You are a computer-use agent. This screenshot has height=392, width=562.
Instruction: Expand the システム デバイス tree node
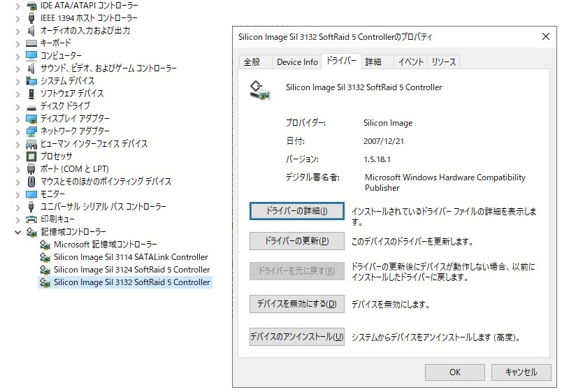click(17, 81)
